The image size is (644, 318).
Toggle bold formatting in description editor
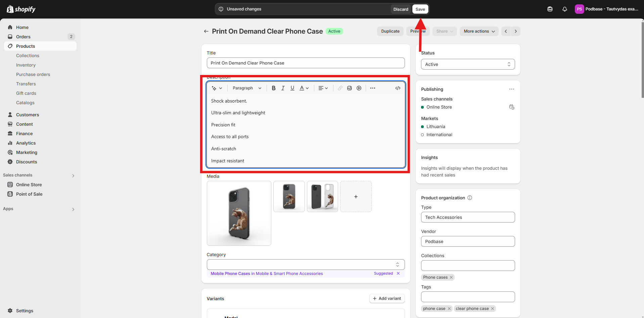click(274, 88)
